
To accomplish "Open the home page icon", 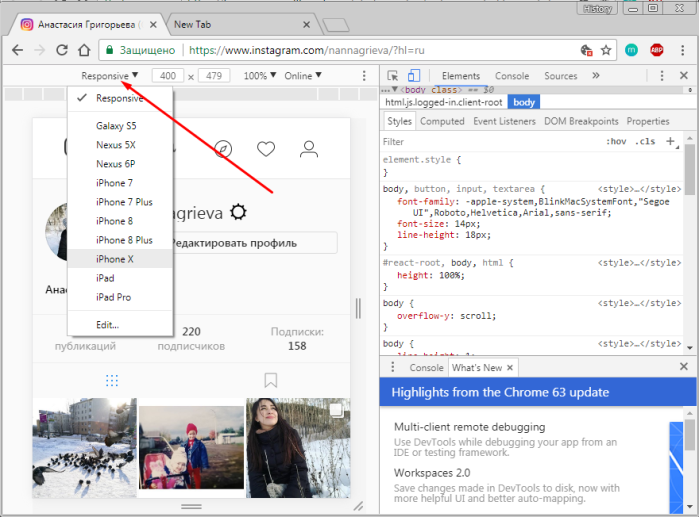I will [x=84, y=50].
